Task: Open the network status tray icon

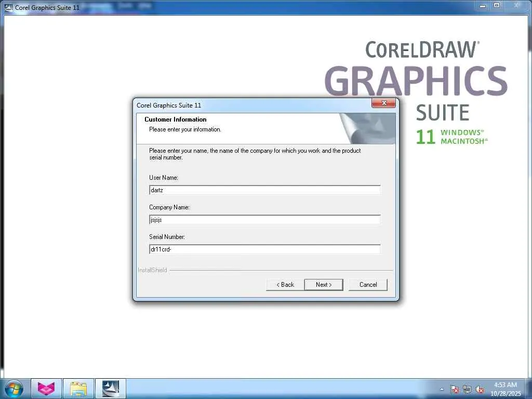Action: click(467, 389)
